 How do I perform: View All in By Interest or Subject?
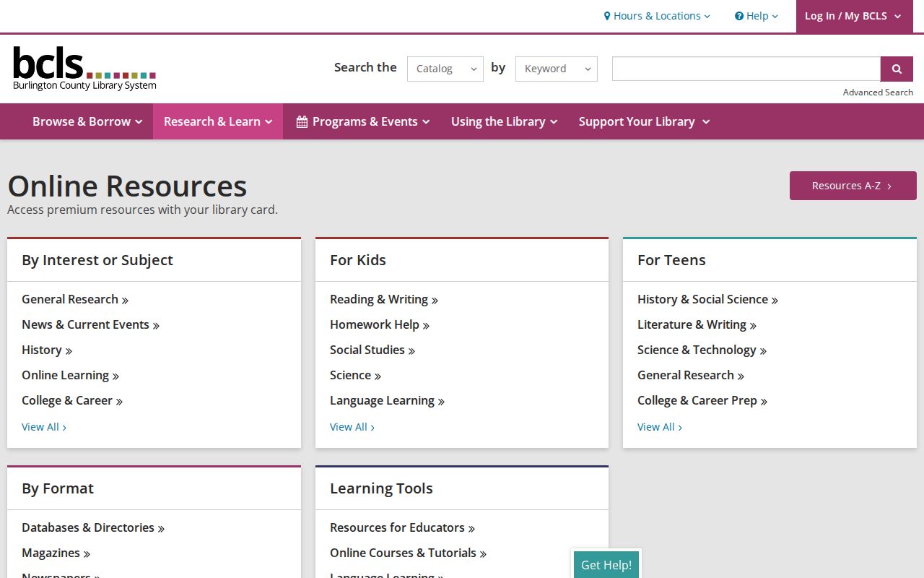(x=44, y=427)
